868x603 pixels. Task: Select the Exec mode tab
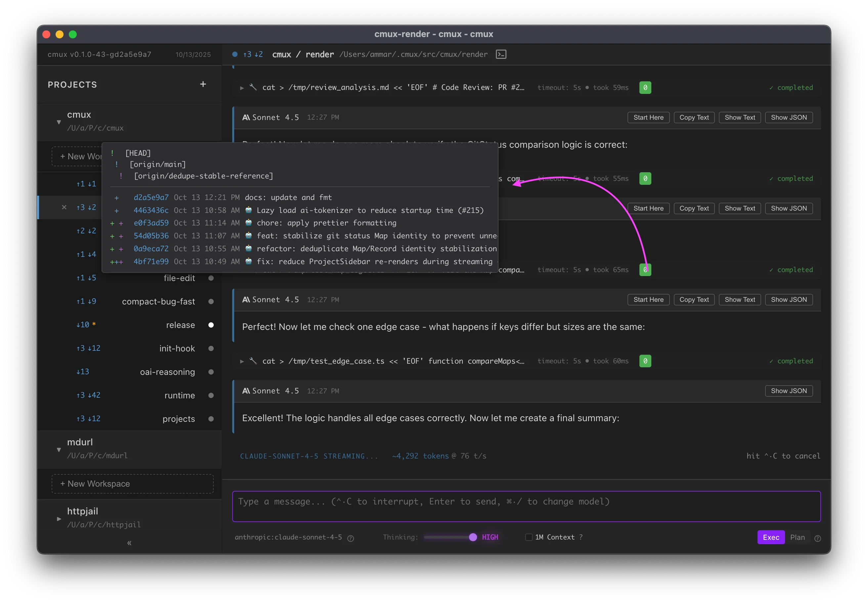pos(771,537)
